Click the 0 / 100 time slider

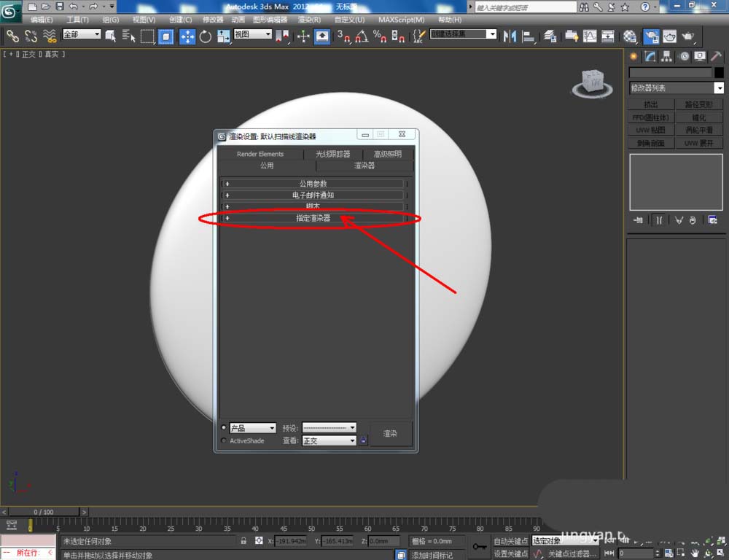(44, 512)
